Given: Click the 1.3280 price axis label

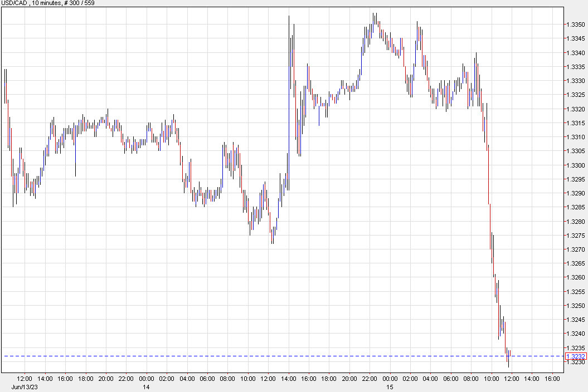Looking at the screenshot, I should coord(576,222).
